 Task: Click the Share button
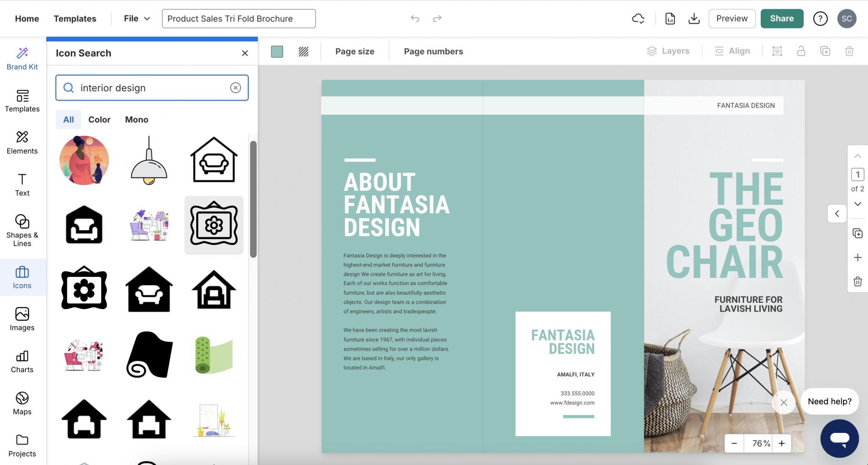[x=782, y=18]
